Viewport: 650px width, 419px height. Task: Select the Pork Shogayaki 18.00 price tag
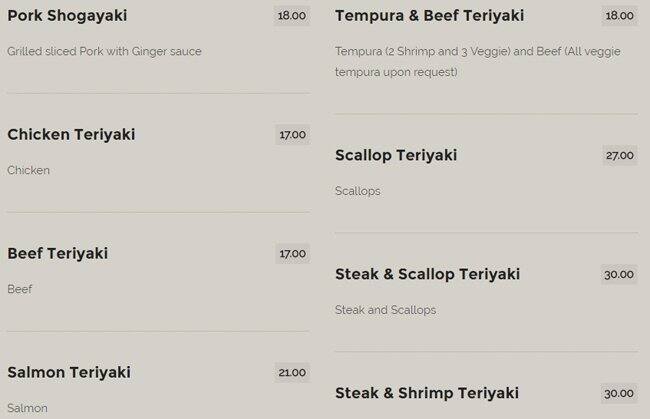[x=292, y=16]
